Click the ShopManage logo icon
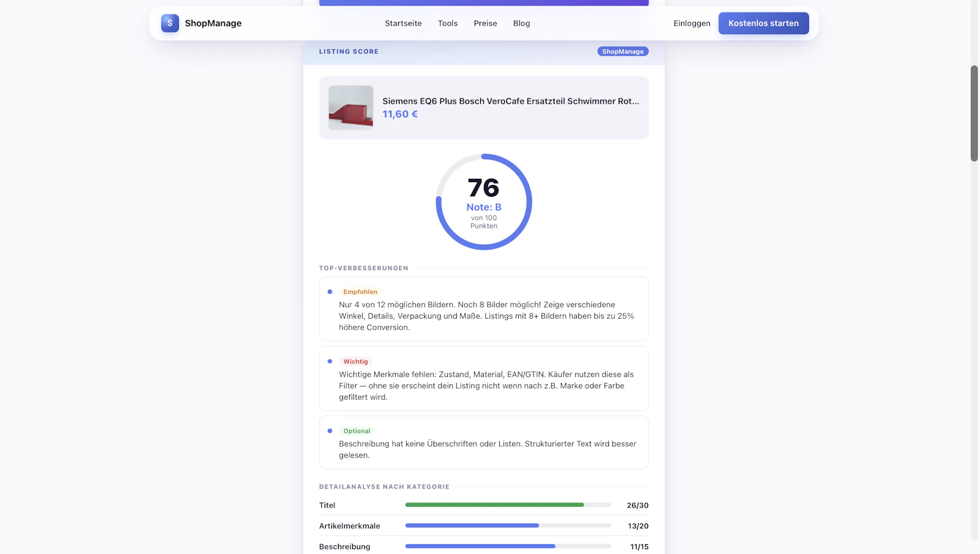Viewport: 980px width, 554px height. (x=170, y=23)
